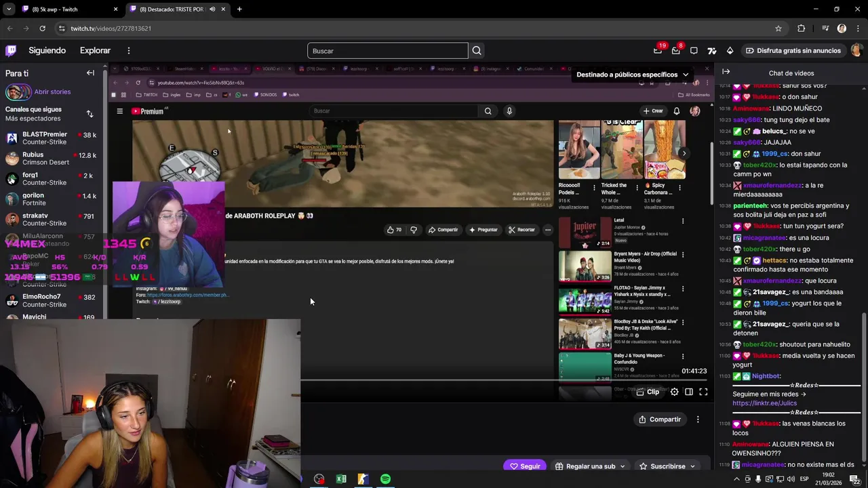Reload the page in Chrome
Viewport: 868px width, 488px height.
point(42,28)
